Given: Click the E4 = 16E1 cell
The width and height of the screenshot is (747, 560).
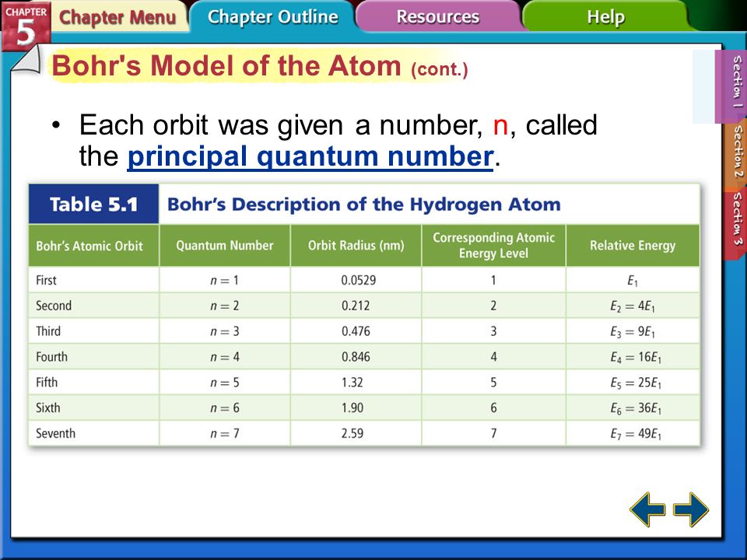Looking at the screenshot, I should coord(633,357).
